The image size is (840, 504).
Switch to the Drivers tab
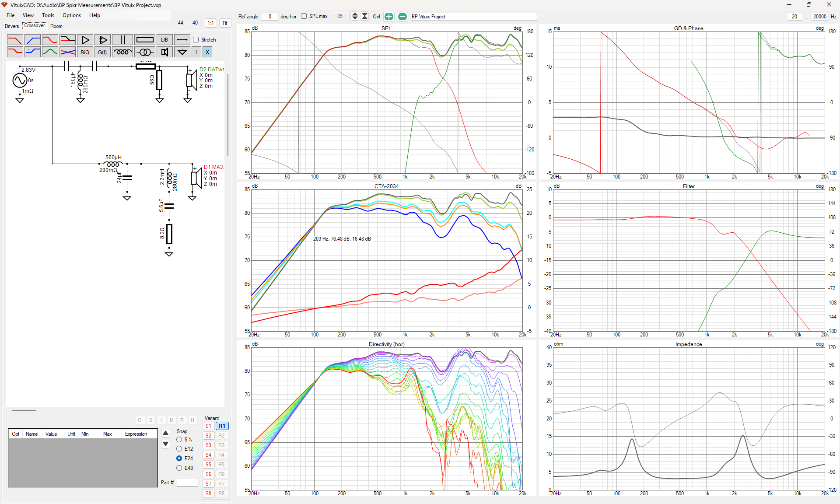pyautogui.click(x=12, y=26)
